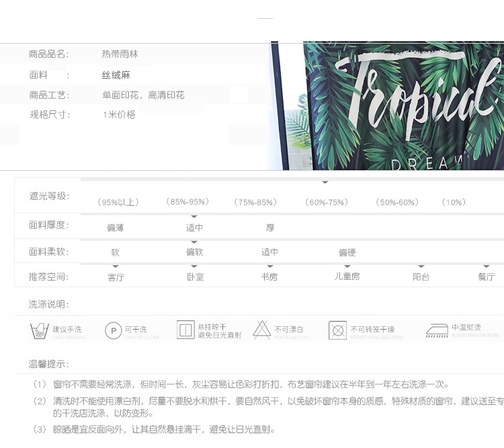
Task: Click the 推荐空间 label
Action: click(49, 276)
